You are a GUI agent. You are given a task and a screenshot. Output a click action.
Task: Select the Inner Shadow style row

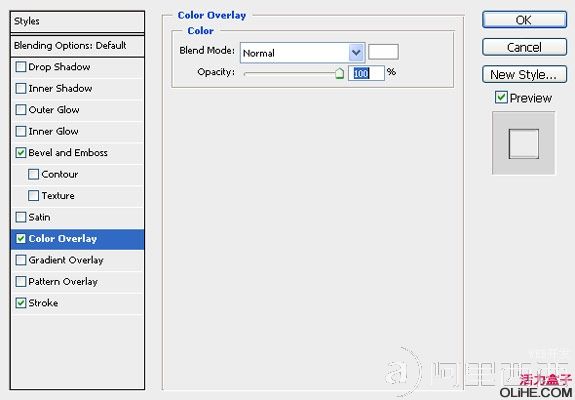[x=77, y=88]
